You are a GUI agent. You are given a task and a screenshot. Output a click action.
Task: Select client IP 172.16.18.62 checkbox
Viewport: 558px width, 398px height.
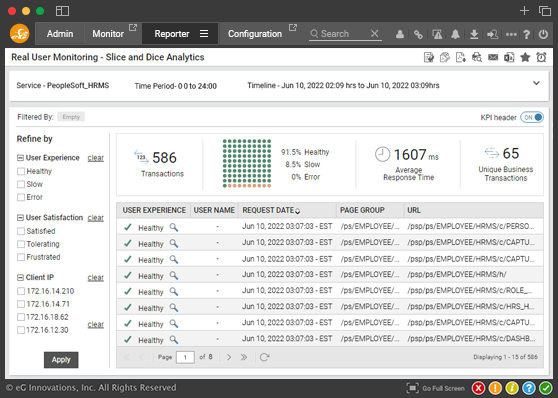pyautogui.click(x=21, y=317)
